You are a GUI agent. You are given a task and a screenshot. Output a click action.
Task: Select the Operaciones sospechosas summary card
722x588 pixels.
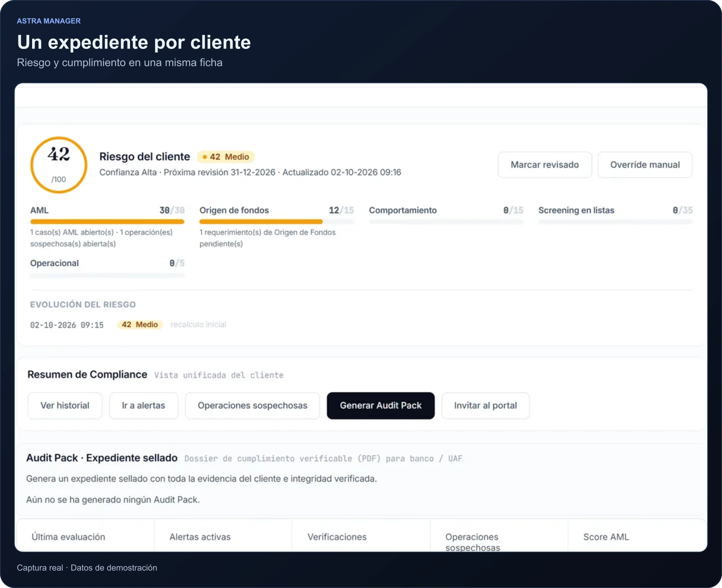(x=499, y=535)
